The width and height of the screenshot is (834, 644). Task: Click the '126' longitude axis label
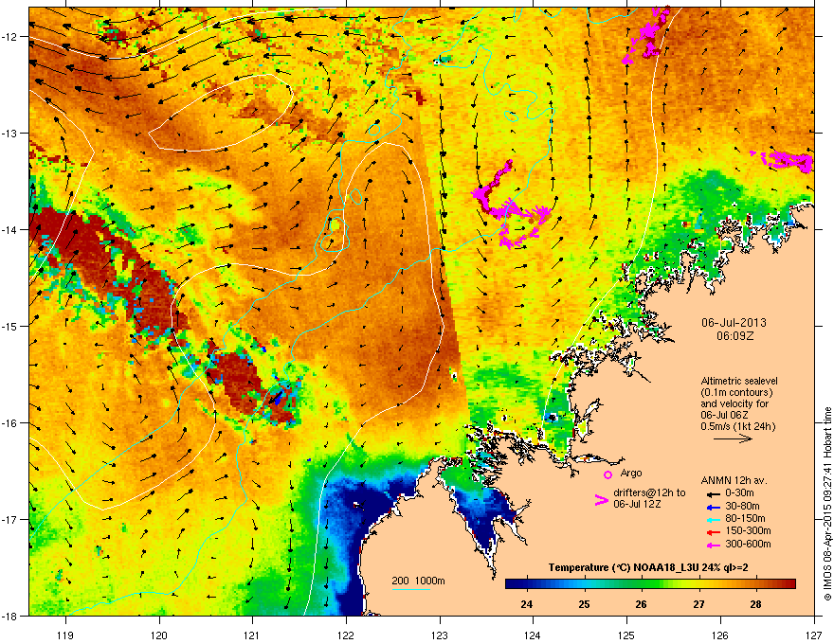coord(720,635)
